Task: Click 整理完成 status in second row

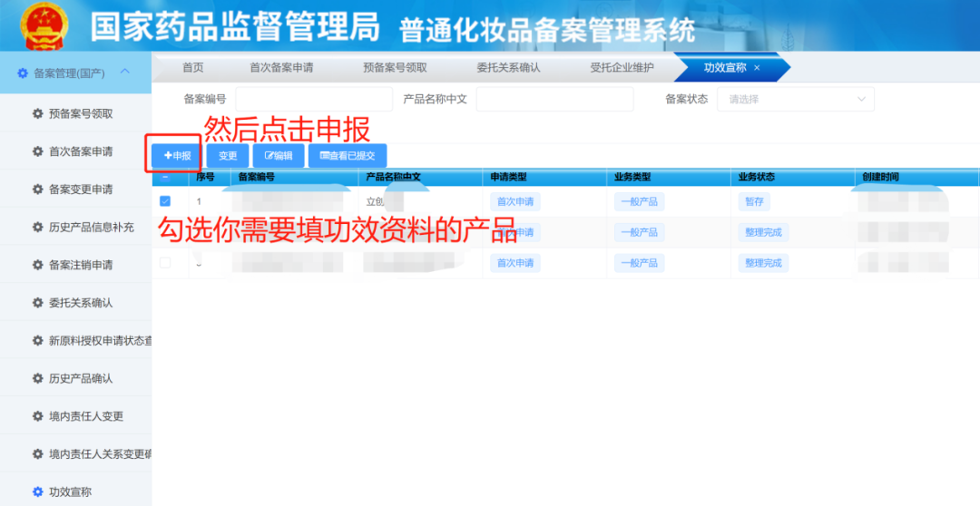Action: coord(763,232)
